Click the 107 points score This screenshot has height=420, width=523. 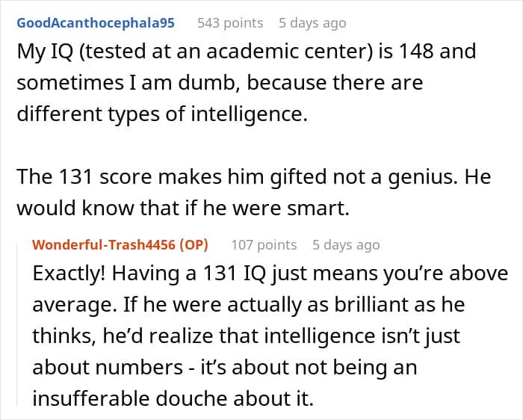click(264, 244)
